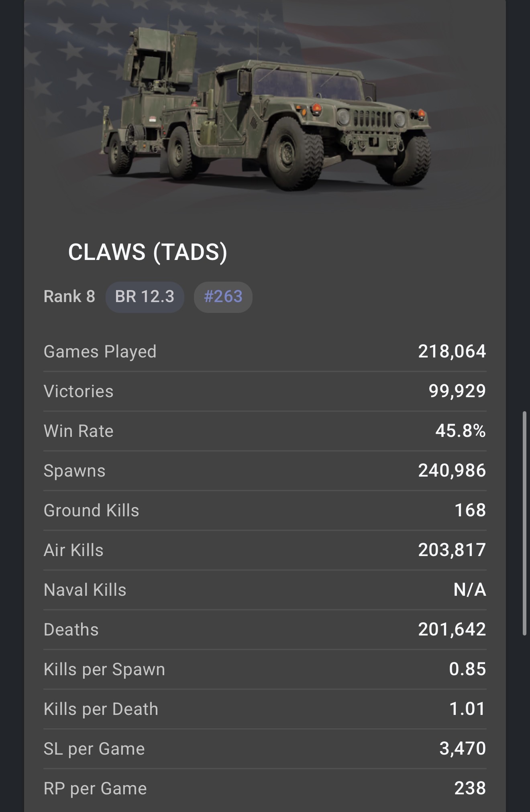Click the Air Kills value 203,817
Image resolution: width=530 pixels, height=812 pixels.
(452, 550)
